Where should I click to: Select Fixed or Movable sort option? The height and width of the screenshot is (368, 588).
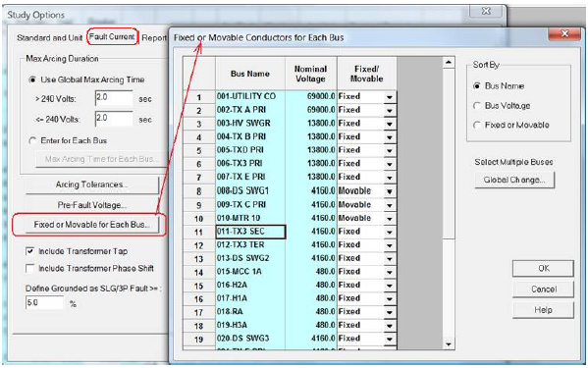pyautogui.click(x=477, y=125)
